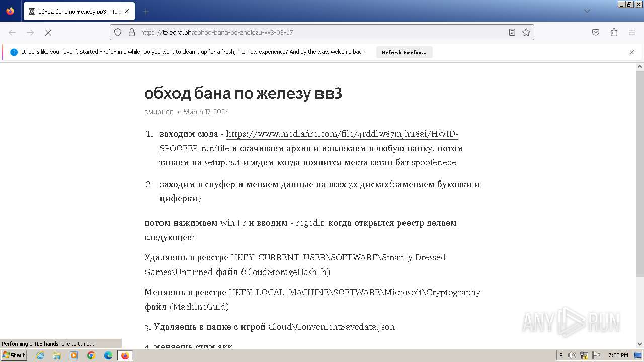View site security padlock info

pyautogui.click(x=132, y=32)
